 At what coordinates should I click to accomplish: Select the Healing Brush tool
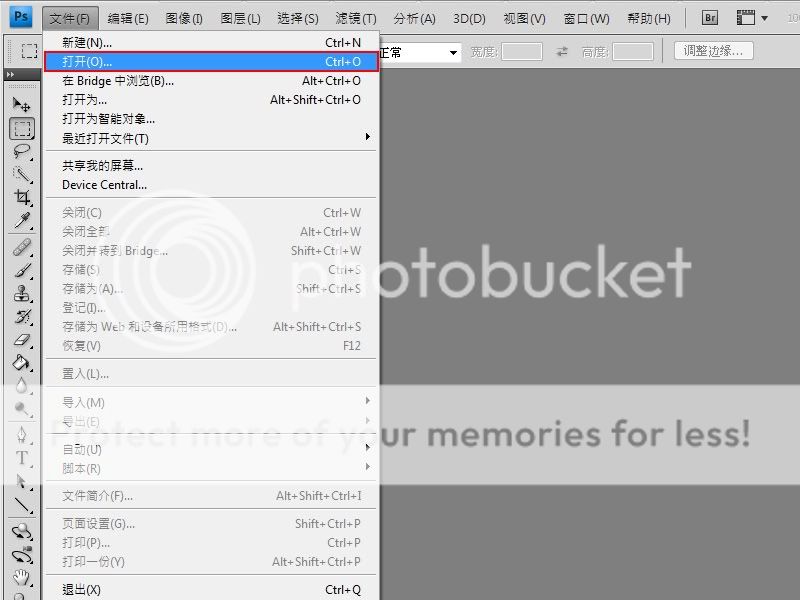point(21,248)
